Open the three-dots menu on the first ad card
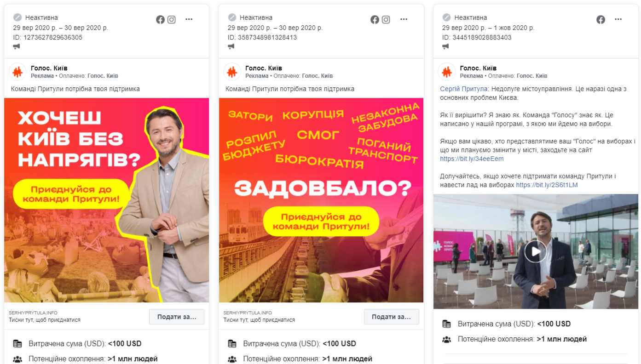This screenshot has width=641, height=364. pos(189,19)
